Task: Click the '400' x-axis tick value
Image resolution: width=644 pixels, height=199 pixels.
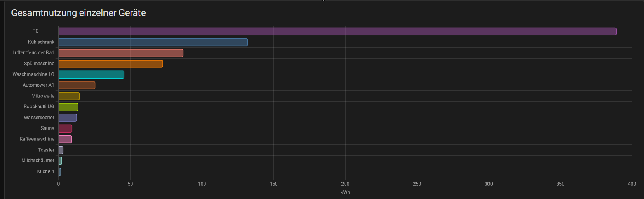Action: (632, 184)
